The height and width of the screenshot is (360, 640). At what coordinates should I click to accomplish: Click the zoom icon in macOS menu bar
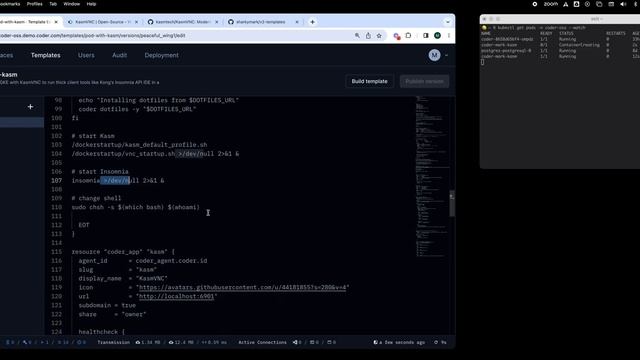click(551, 4)
